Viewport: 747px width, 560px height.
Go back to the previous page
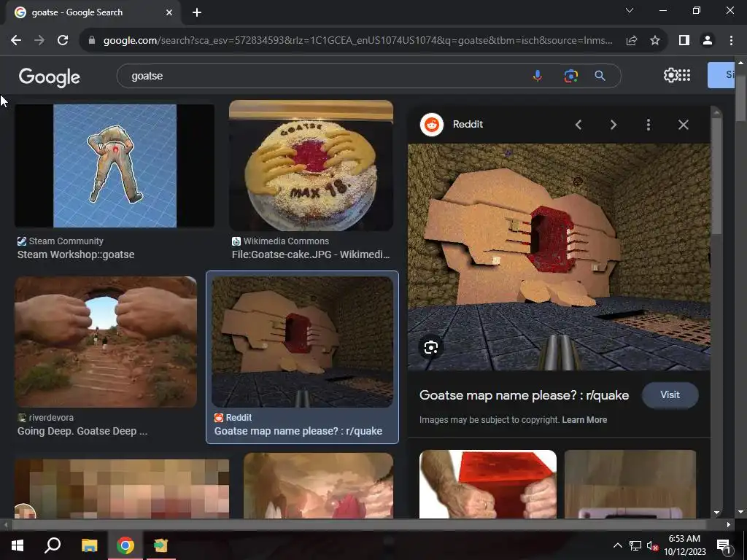point(16,41)
